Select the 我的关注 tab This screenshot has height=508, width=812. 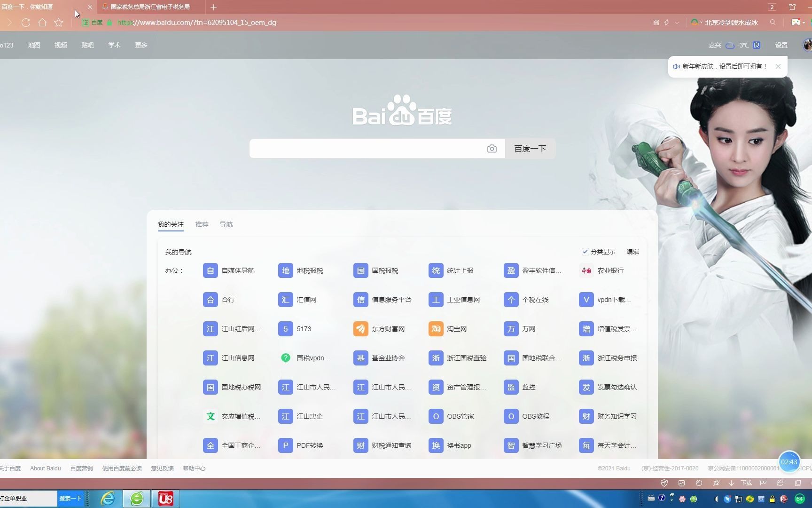pyautogui.click(x=171, y=224)
